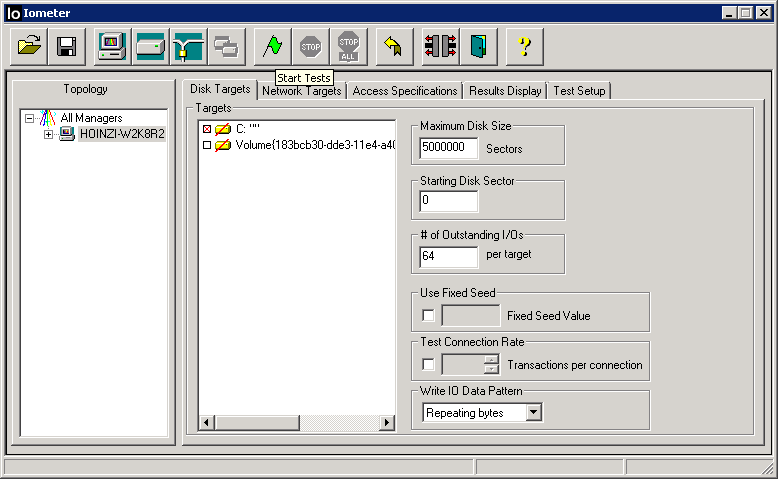This screenshot has height=479, width=778.
Task: Select All Managers in topology tree
Action: (91, 118)
